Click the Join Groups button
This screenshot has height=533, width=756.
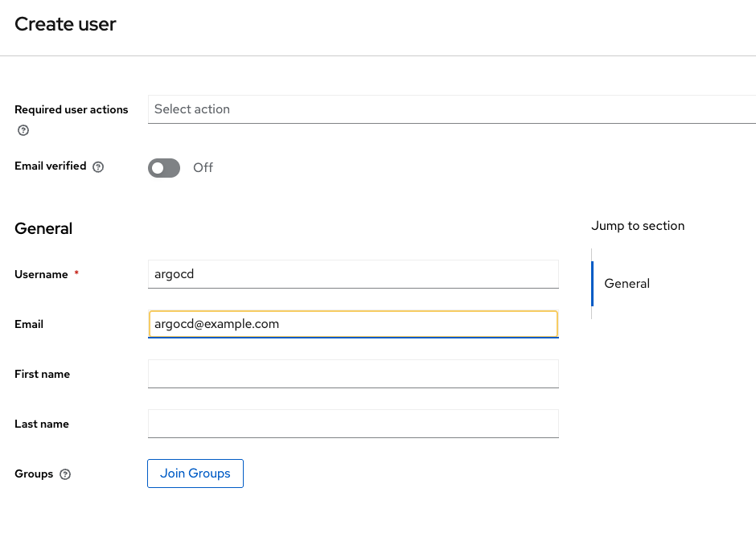pos(195,474)
